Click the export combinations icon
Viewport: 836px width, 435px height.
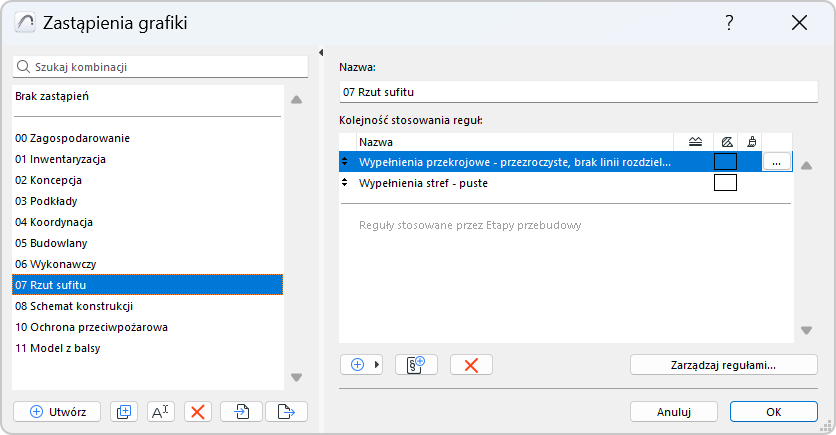(x=286, y=411)
